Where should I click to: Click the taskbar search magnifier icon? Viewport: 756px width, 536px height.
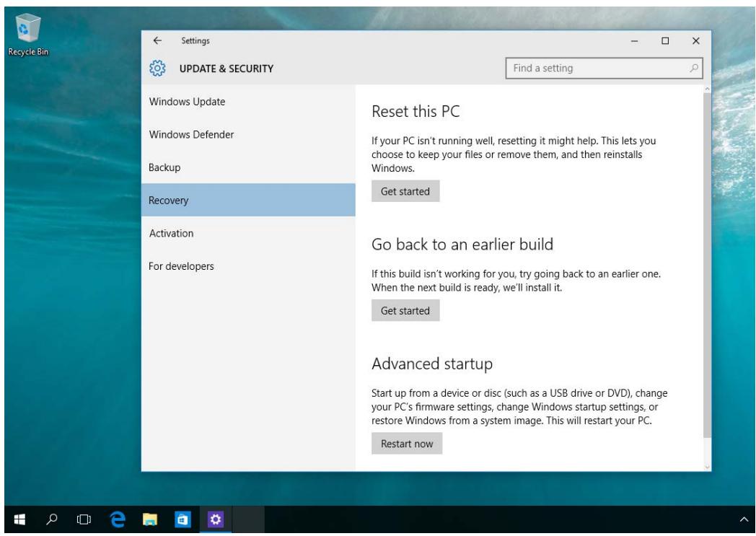click(x=49, y=518)
